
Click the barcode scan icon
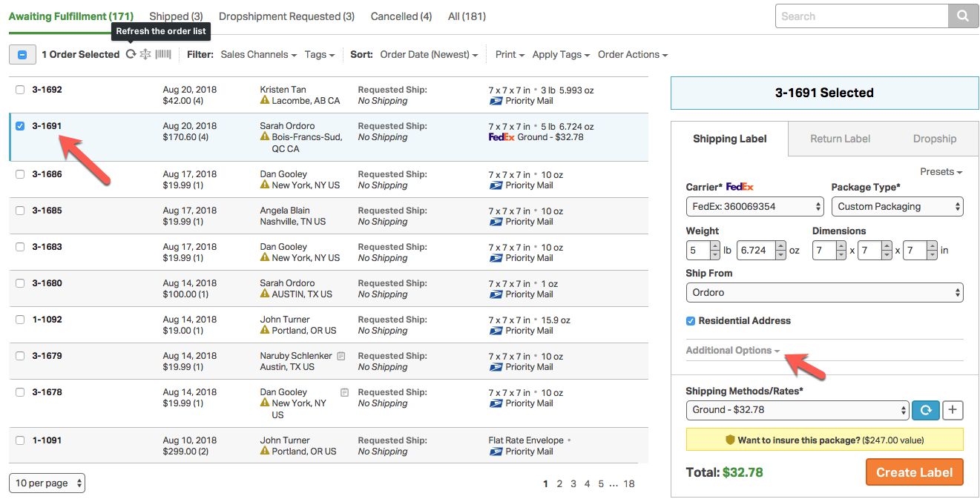(162, 54)
